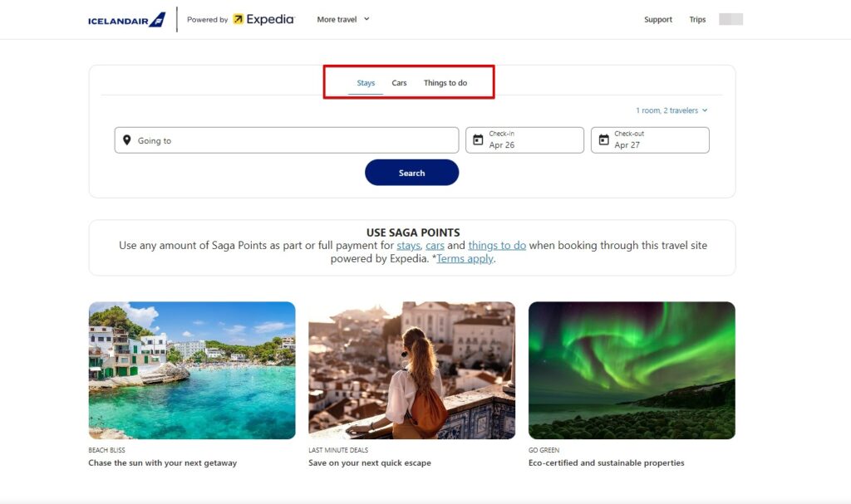Click the Going to input field

[287, 139]
